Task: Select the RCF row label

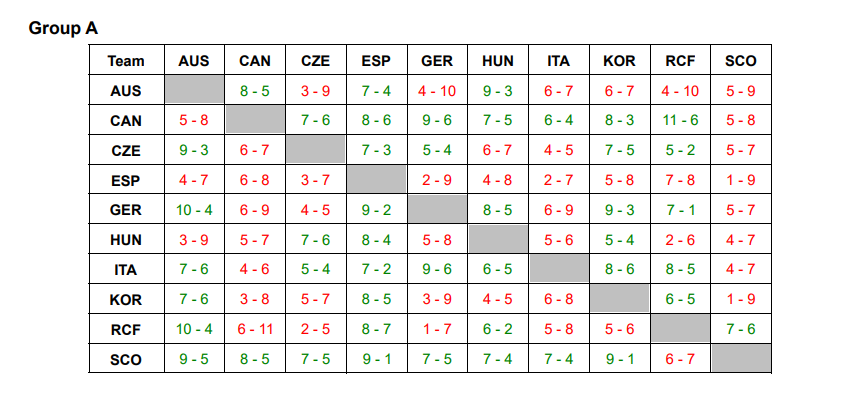Action: pyautogui.click(x=126, y=330)
